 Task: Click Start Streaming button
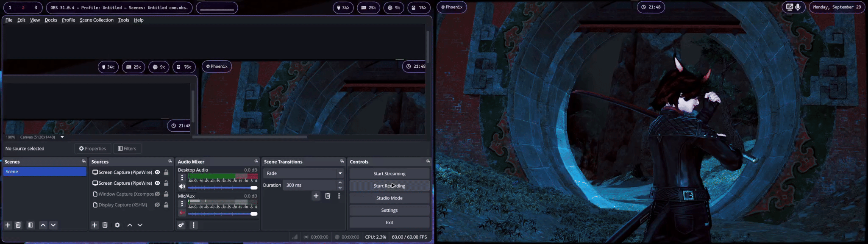389,174
